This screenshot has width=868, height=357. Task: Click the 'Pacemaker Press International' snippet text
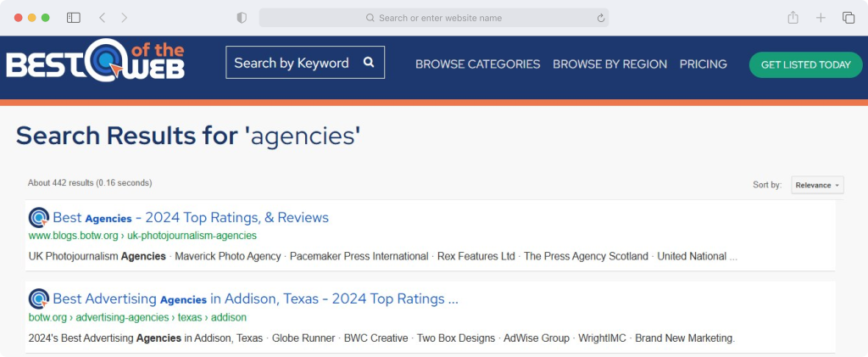(359, 256)
